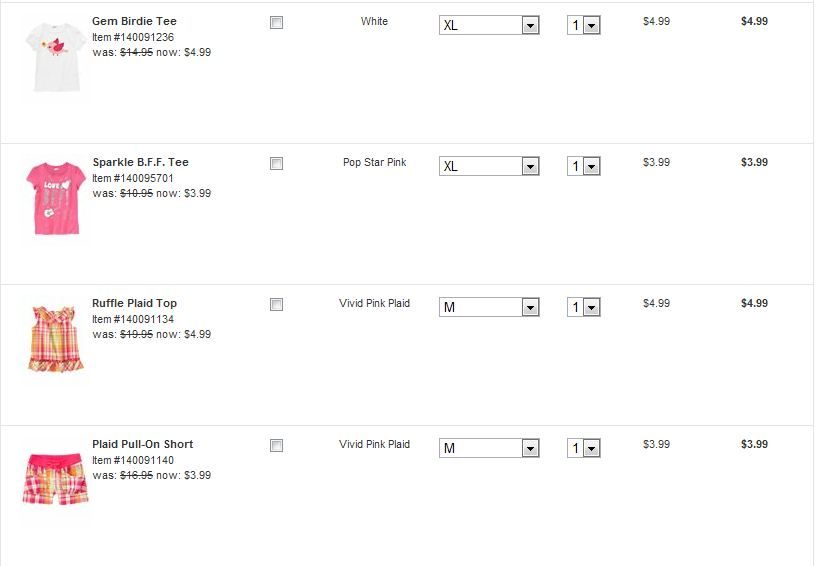The height and width of the screenshot is (566, 816).
Task: Change the size for Plaid Pull-On Short
Action: point(489,448)
